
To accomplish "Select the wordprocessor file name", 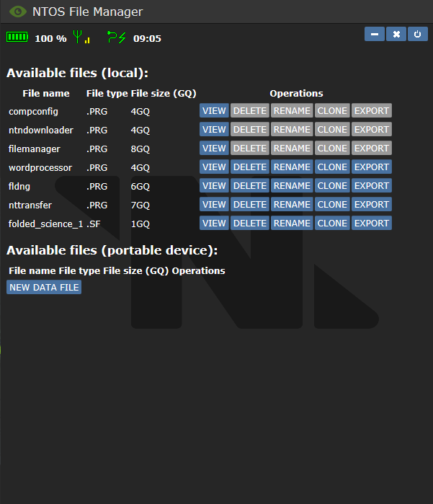I will pyautogui.click(x=40, y=167).
